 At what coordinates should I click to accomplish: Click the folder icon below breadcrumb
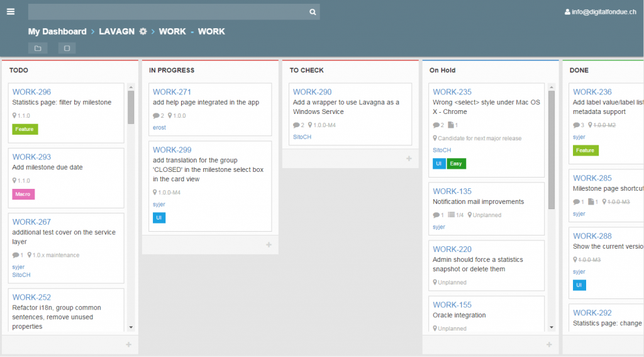(x=38, y=48)
